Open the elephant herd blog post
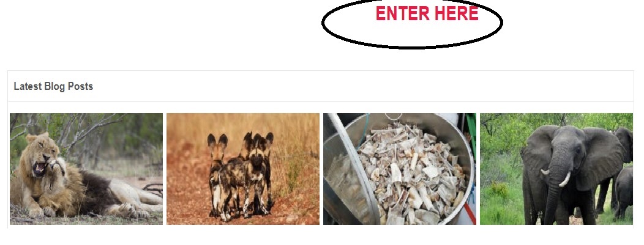 tap(556, 169)
